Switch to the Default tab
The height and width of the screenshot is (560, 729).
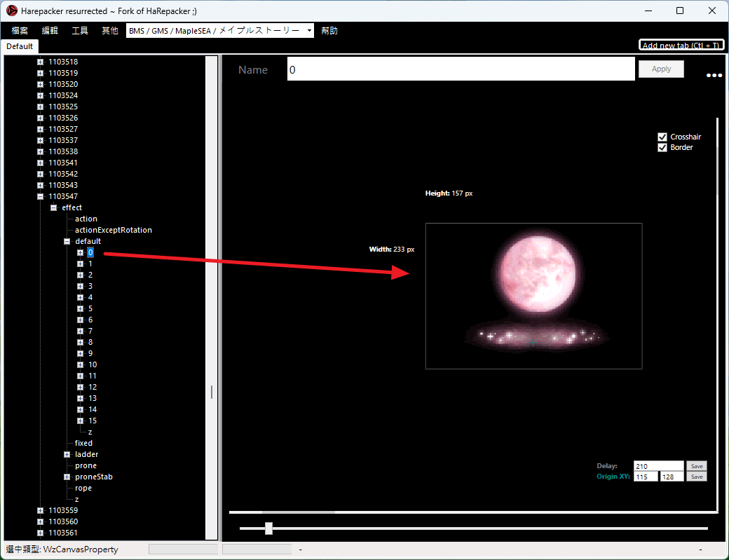pos(20,46)
